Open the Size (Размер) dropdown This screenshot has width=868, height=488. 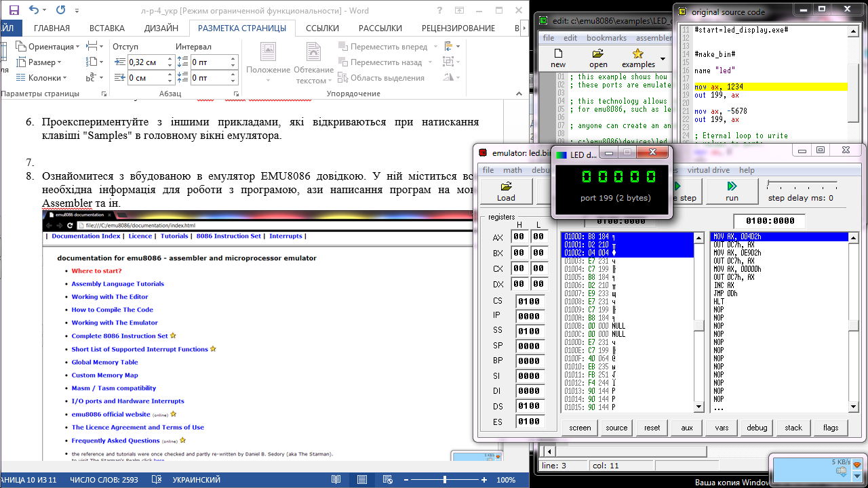(40, 62)
